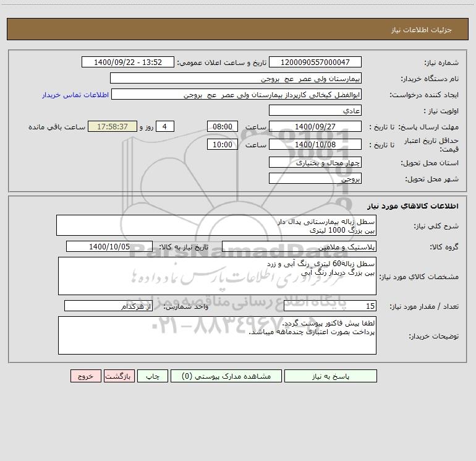Click delivery city field 'بروجن'
This screenshot has width=476, height=461.
(x=315, y=179)
